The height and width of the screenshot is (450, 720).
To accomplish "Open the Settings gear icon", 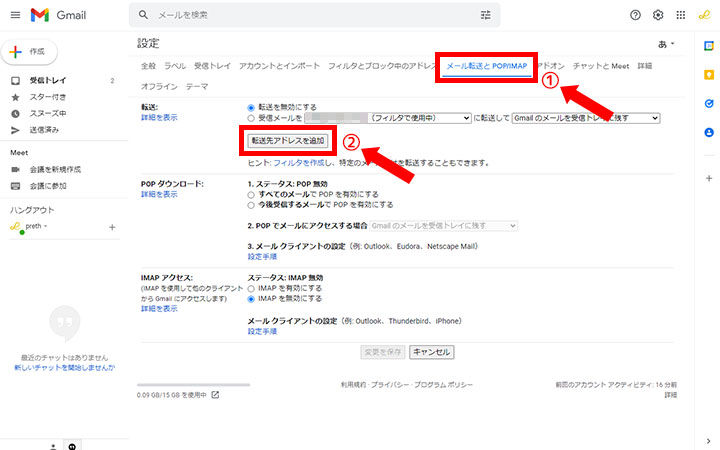I will point(658,15).
